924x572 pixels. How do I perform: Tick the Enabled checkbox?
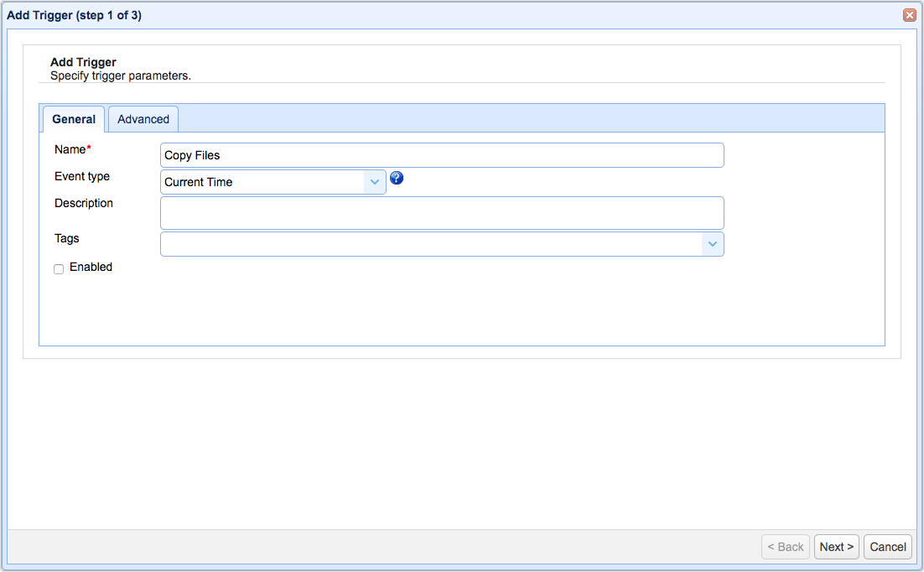59,269
